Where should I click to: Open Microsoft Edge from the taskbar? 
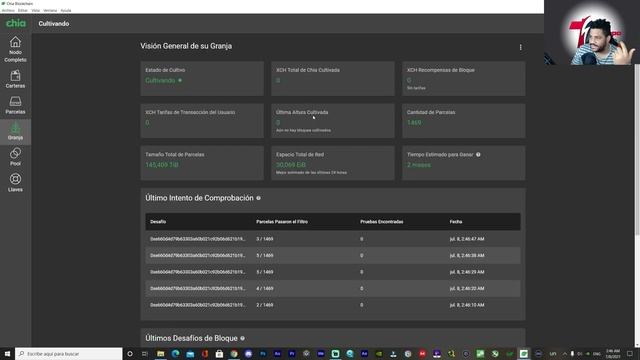(x=176, y=354)
